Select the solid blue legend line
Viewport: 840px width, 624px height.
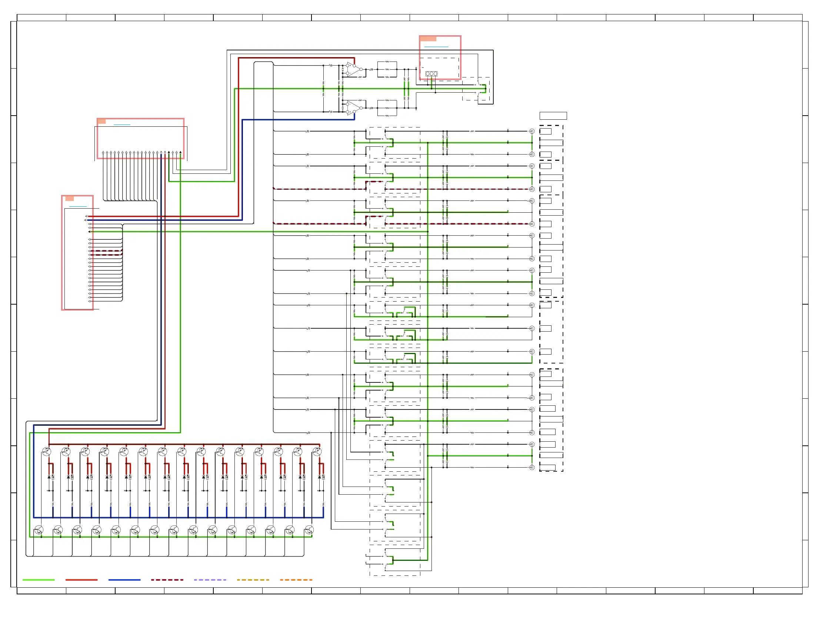[124, 580]
